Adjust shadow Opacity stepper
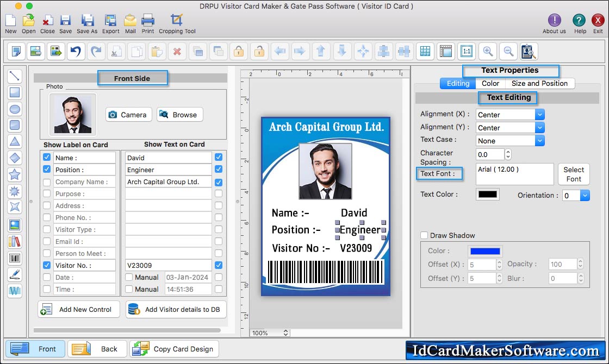Image resolution: width=609 pixels, height=364 pixels. coord(580,264)
